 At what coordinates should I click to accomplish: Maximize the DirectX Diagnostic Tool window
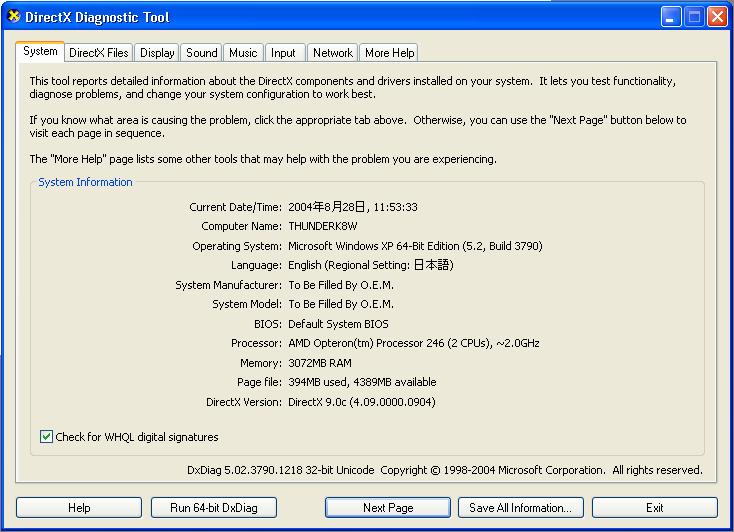point(694,17)
